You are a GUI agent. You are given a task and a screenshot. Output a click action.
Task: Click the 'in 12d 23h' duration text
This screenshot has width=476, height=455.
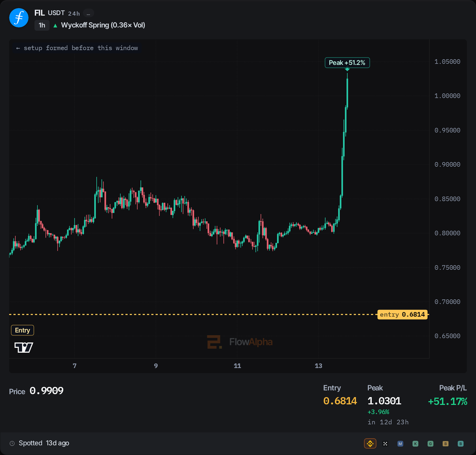[388, 422]
